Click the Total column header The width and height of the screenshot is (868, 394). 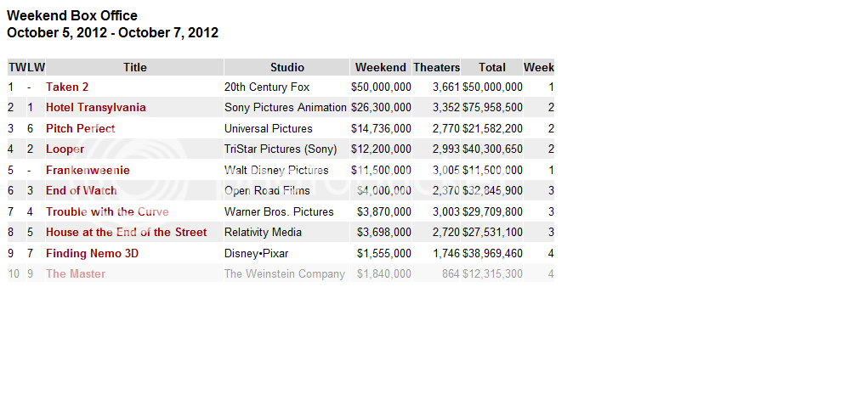click(491, 67)
